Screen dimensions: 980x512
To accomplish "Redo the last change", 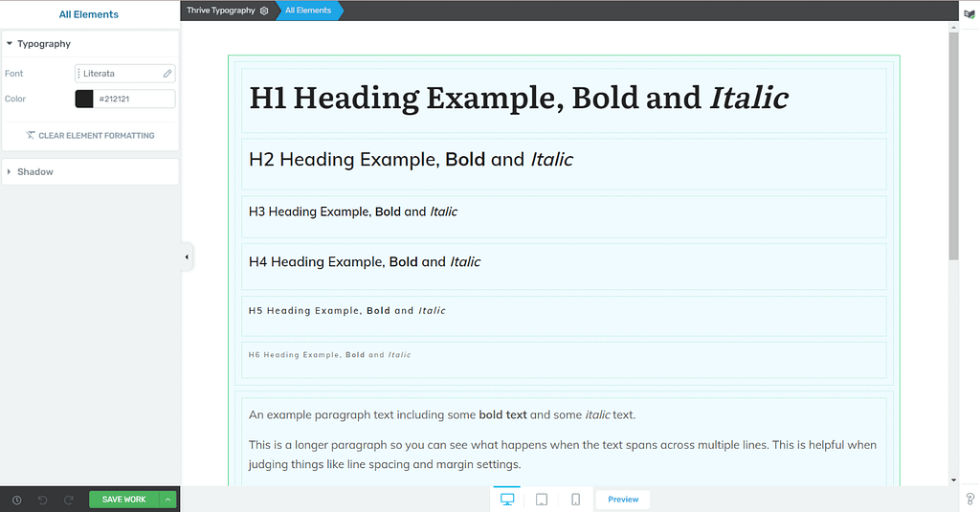I will [69, 500].
